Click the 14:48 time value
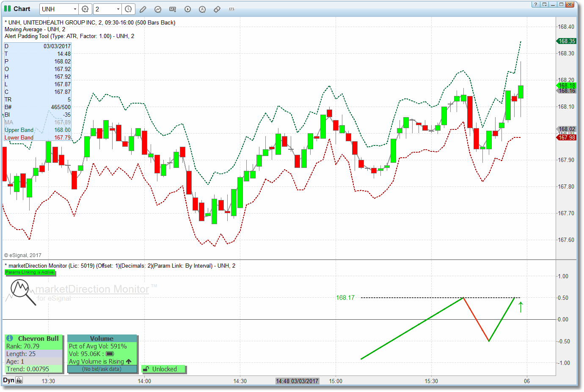The height and width of the screenshot is (392, 584). click(x=64, y=54)
